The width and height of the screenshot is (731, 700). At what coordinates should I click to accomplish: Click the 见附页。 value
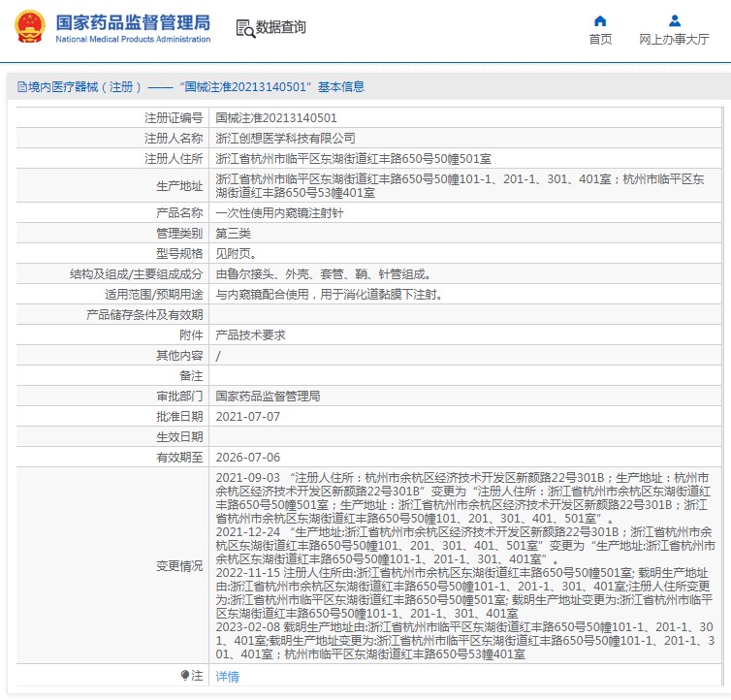[236, 254]
